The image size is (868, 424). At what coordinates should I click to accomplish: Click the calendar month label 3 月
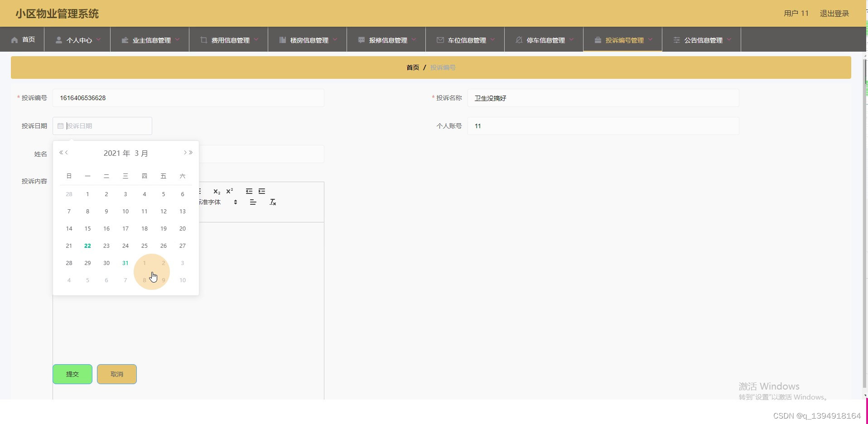pos(141,153)
